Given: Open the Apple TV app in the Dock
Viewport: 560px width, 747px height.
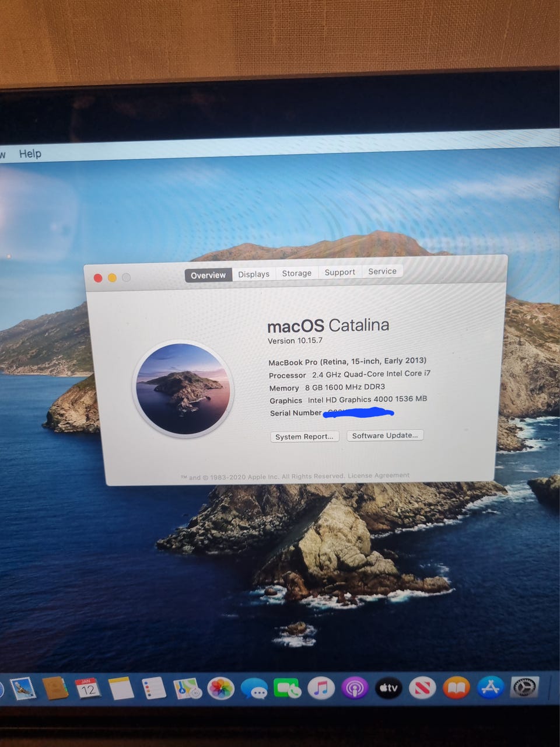Looking at the screenshot, I should click(x=388, y=689).
